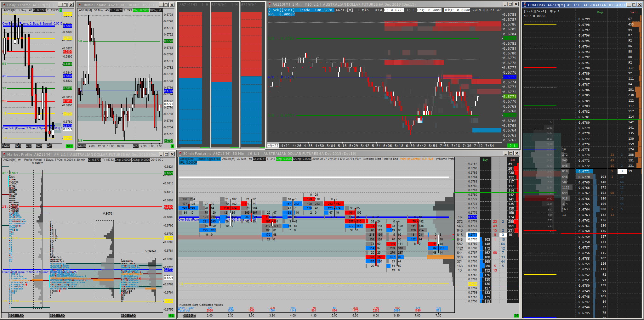Screen dimensions: 644x320
Task: Minimize the 1 Min #10 chart window
Action: pos(505,4)
